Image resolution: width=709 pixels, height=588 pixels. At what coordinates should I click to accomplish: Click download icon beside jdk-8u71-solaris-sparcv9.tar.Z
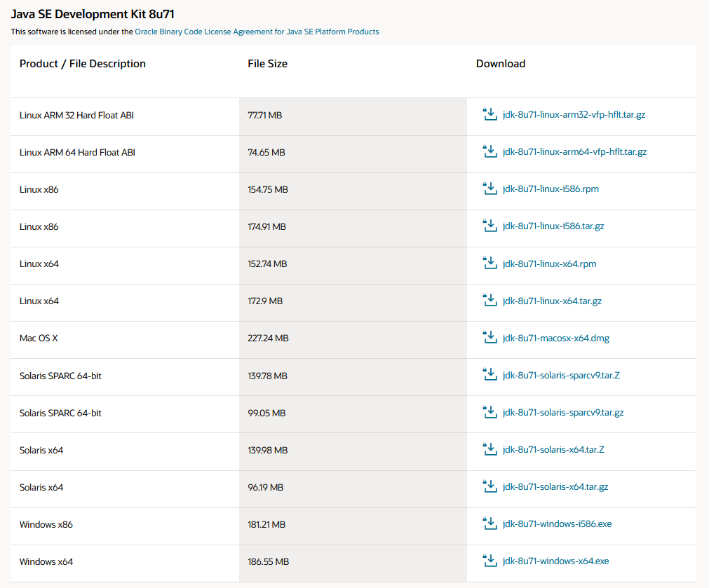click(x=489, y=375)
